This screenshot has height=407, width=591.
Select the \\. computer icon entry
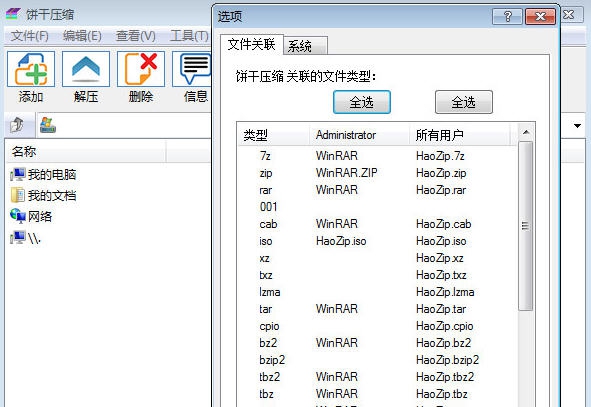pos(17,237)
